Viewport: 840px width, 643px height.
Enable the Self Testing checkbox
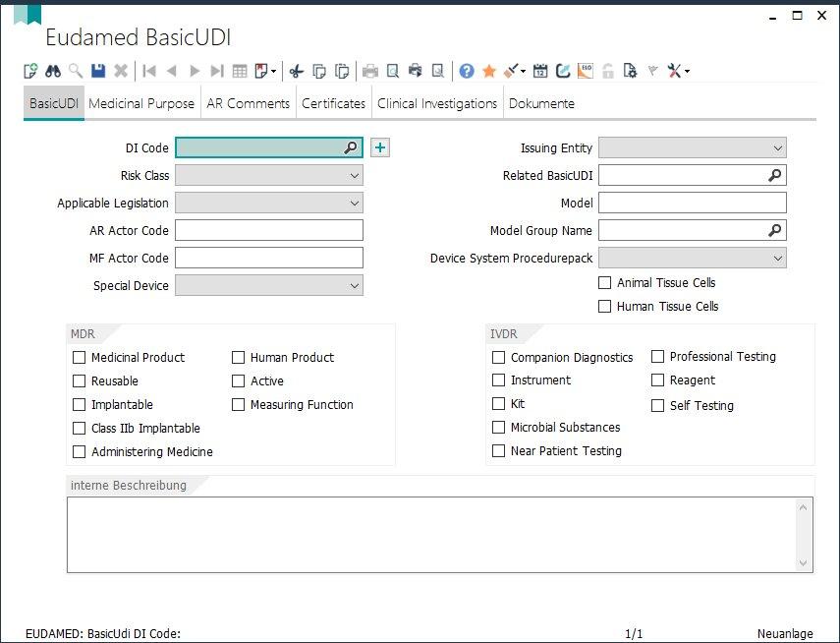coord(657,405)
